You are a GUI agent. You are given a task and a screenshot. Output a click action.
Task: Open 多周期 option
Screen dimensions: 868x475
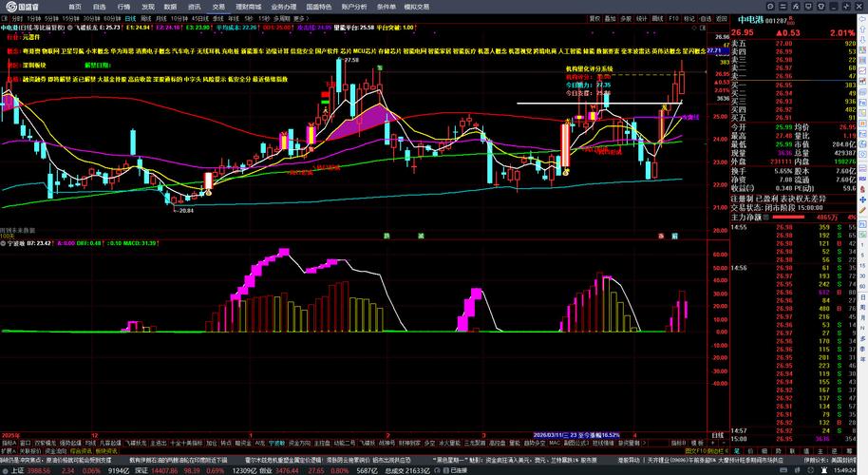281,18
